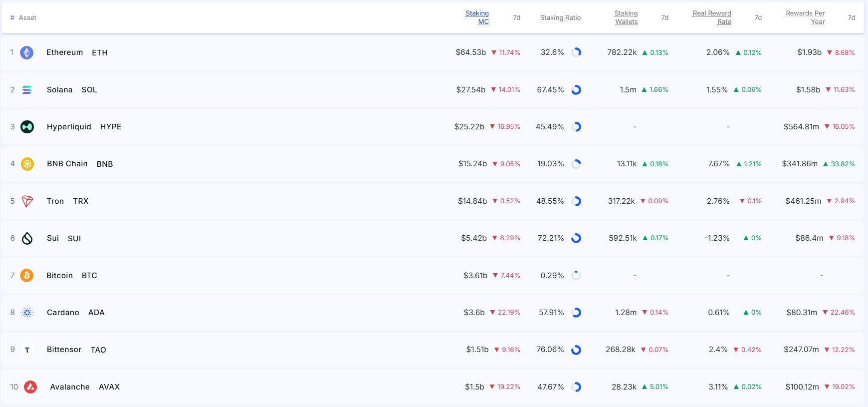Screen dimensions: 868x407
Task: Click Bittensor's $247.07m rewards per year
Action: 801,350
